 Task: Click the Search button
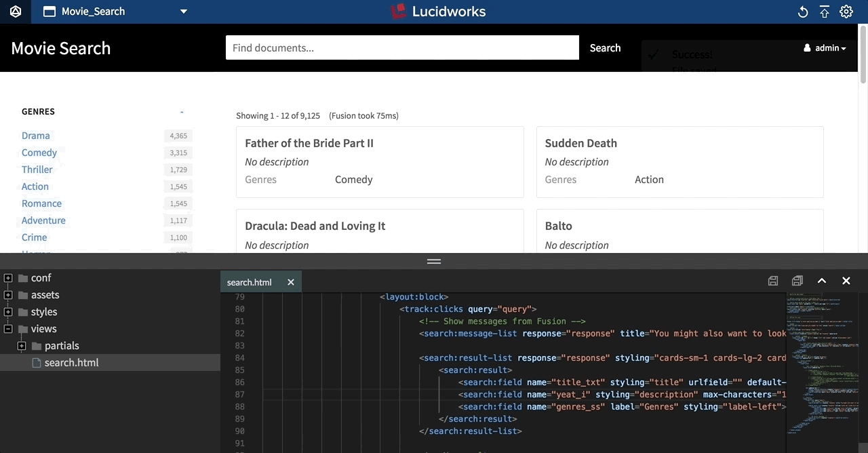click(x=605, y=48)
